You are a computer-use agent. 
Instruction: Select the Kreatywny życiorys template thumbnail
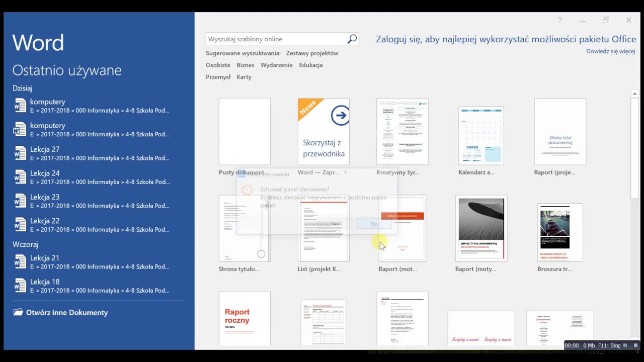point(403,132)
